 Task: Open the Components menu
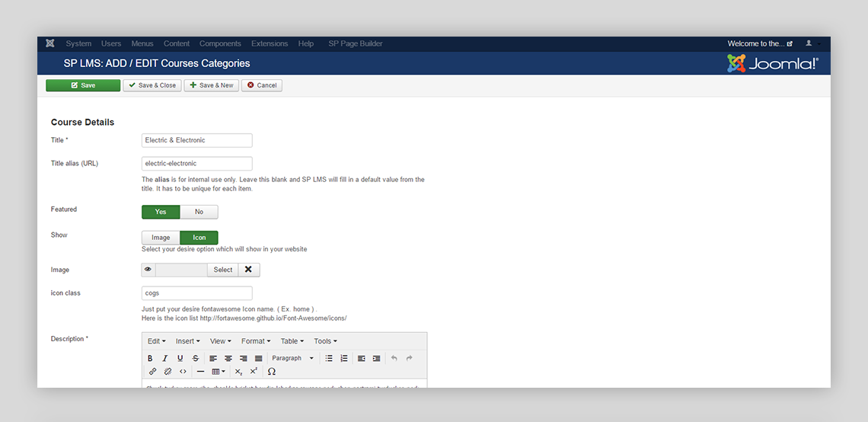(x=220, y=43)
